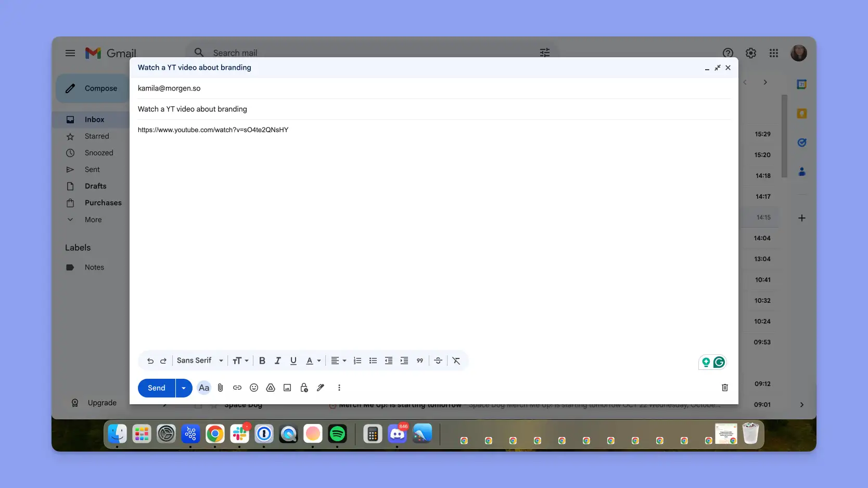The image size is (868, 488).
Task: Send the email
Action: click(157, 388)
